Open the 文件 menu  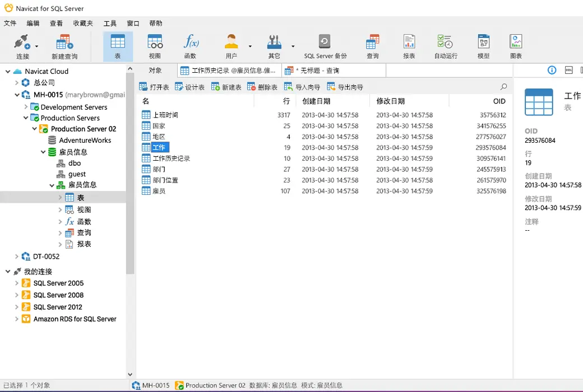(10, 23)
